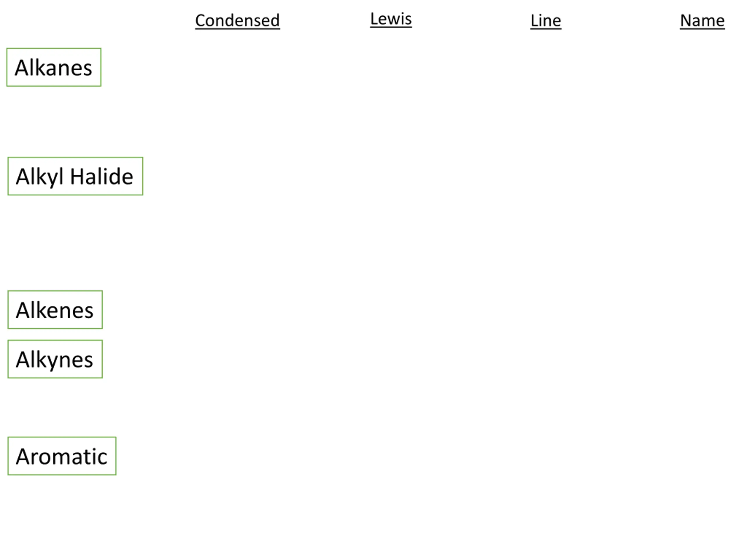Select the Alkynes labeled box
This screenshot has height=560, width=747.
tap(55, 359)
